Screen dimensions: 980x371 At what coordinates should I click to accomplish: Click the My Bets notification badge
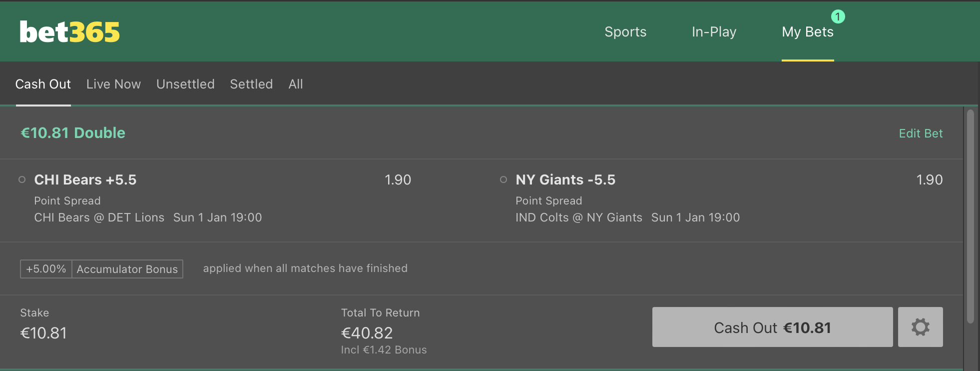click(838, 16)
